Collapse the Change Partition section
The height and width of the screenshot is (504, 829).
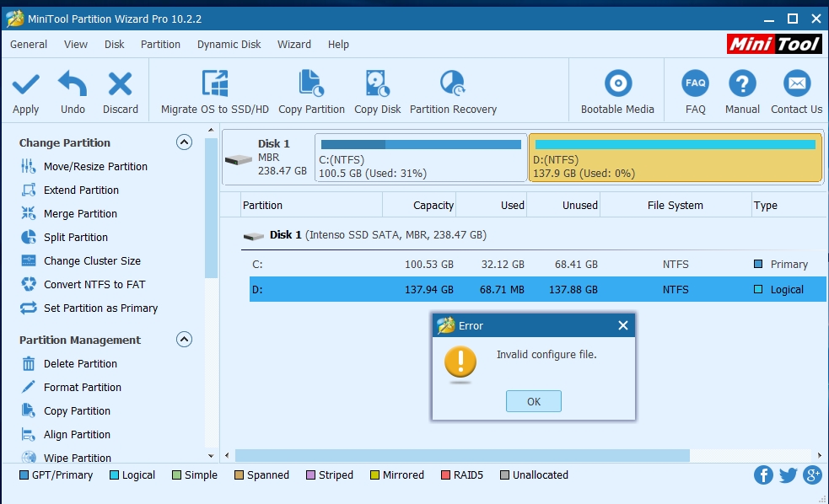click(x=184, y=142)
